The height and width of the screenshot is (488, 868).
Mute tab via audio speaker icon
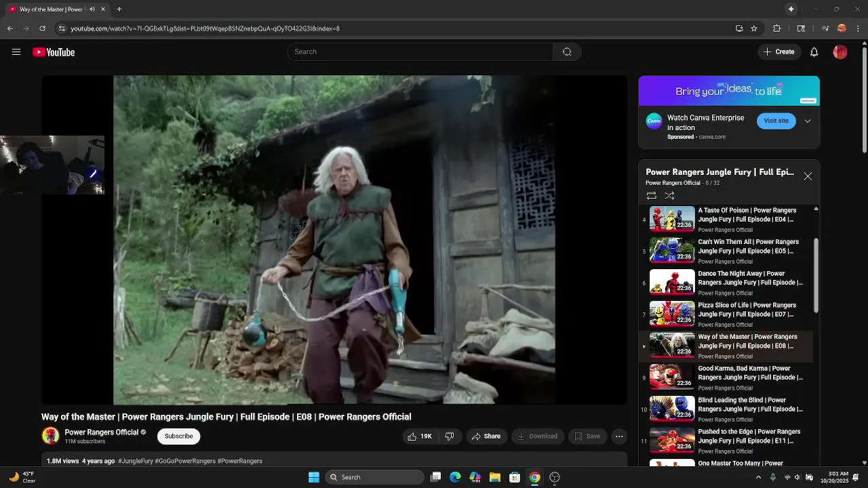(x=92, y=9)
